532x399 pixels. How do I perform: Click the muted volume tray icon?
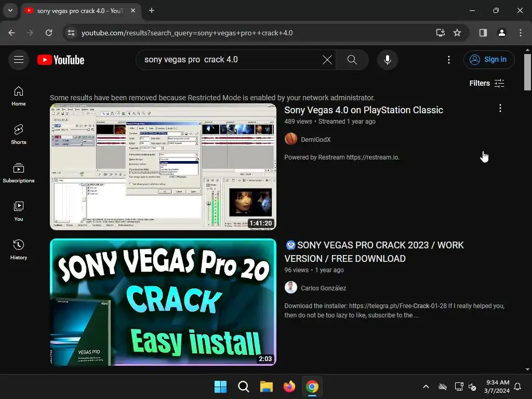pos(472,387)
